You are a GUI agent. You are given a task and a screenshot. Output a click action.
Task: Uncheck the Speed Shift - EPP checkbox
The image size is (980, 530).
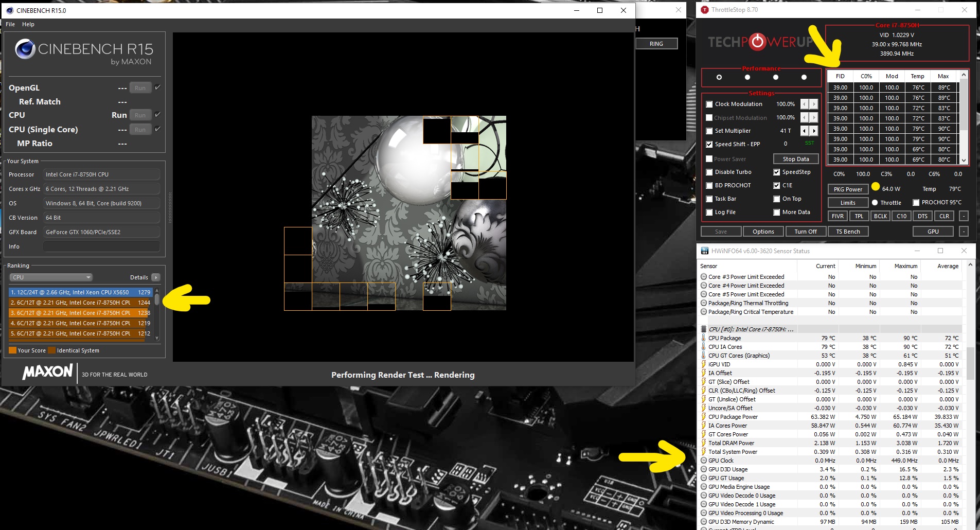[709, 144]
